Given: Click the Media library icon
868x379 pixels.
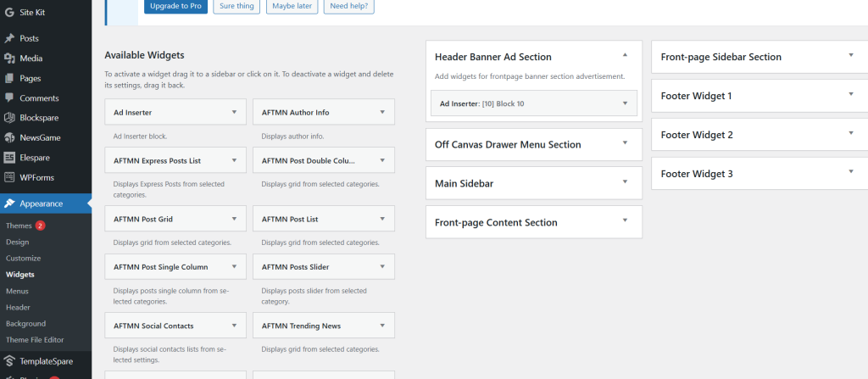Looking at the screenshot, I should tap(9, 59).
